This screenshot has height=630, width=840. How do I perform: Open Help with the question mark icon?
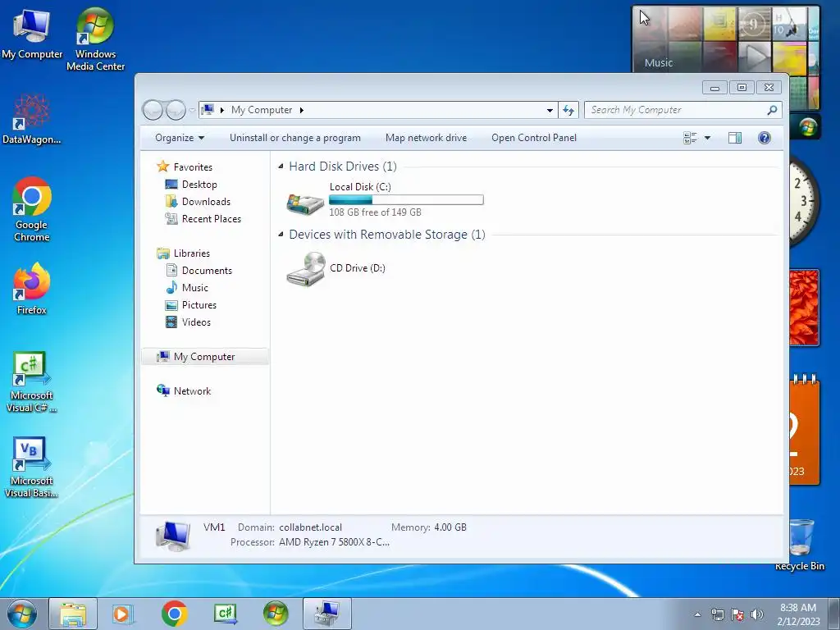click(765, 138)
